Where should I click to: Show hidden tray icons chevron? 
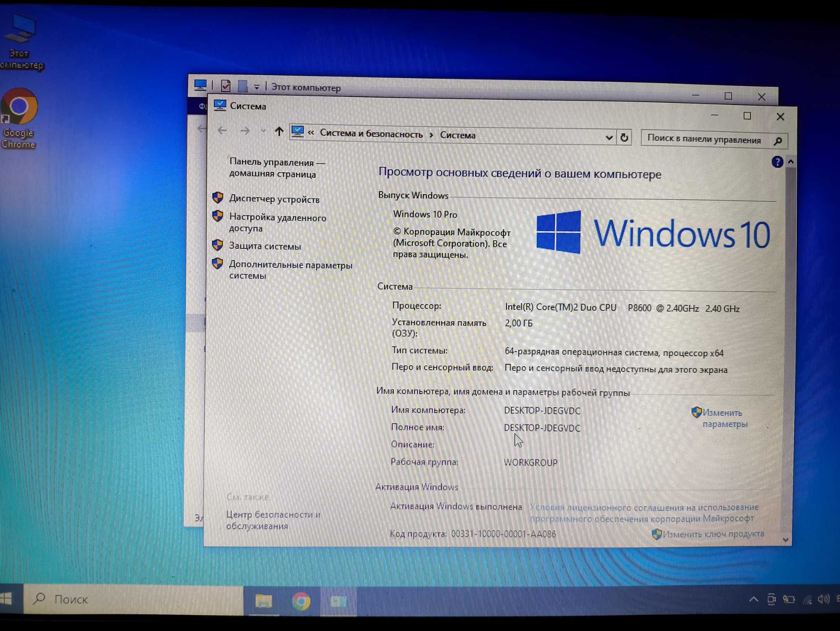[753, 599]
